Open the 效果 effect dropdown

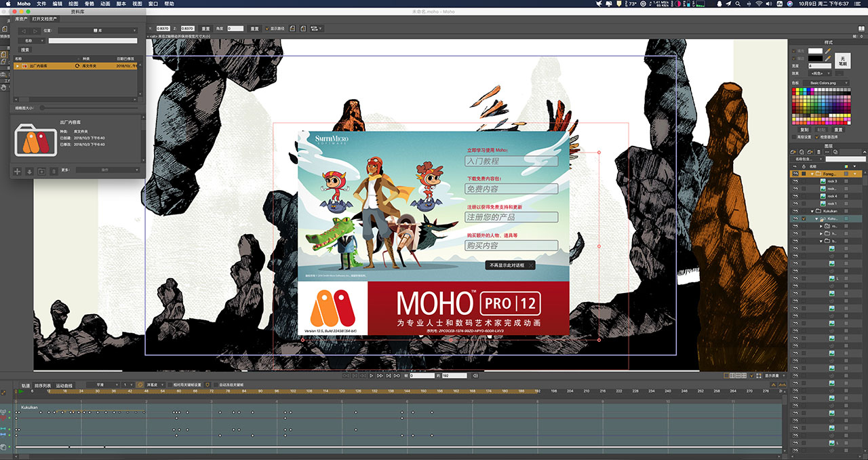[820, 73]
